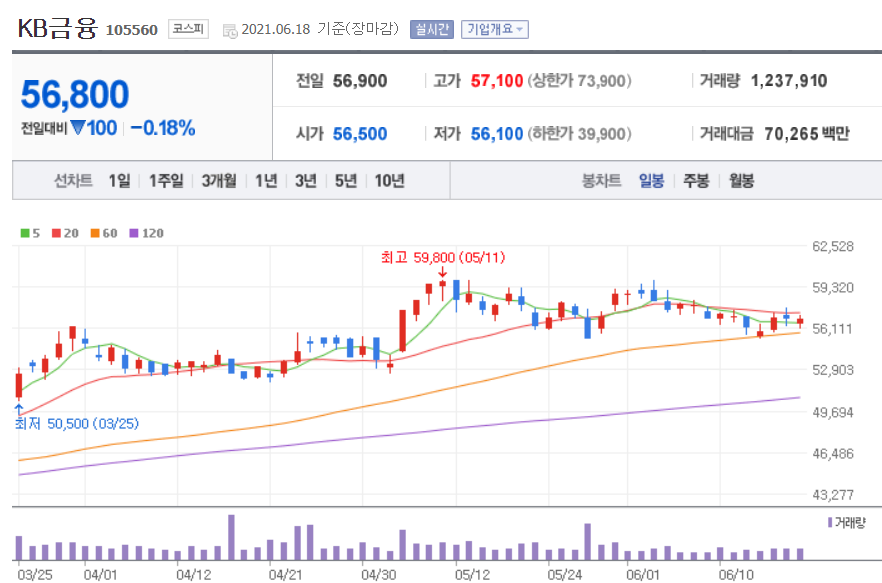Click the -0.18% change rate text
Image resolution: width=882 pixels, height=583 pixels.
(x=163, y=128)
